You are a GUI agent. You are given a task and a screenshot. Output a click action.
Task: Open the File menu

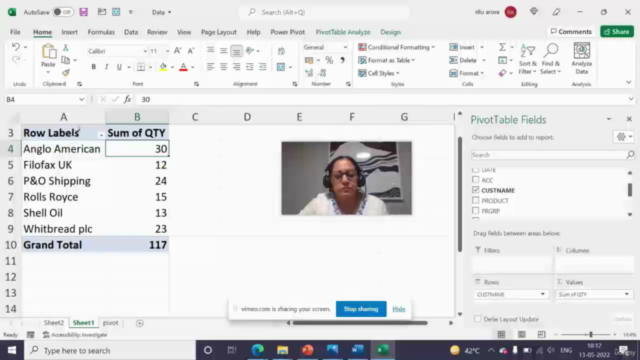tap(15, 32)
